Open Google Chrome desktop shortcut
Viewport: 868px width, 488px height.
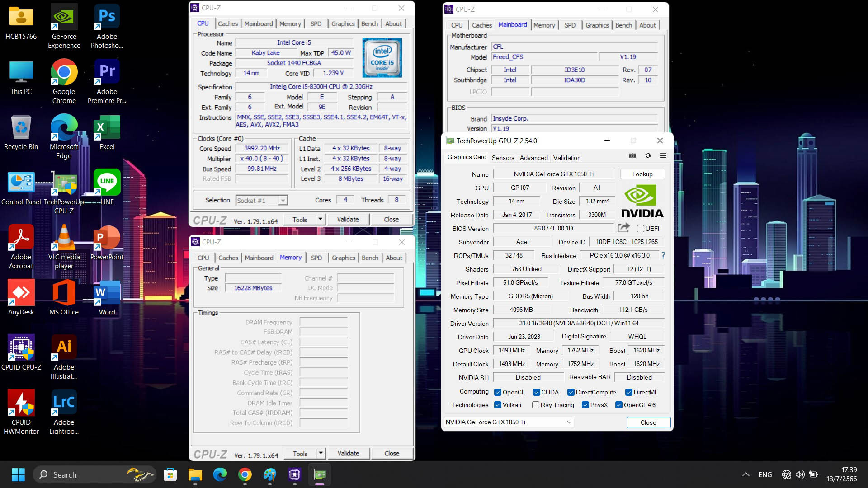coord(64,81)
